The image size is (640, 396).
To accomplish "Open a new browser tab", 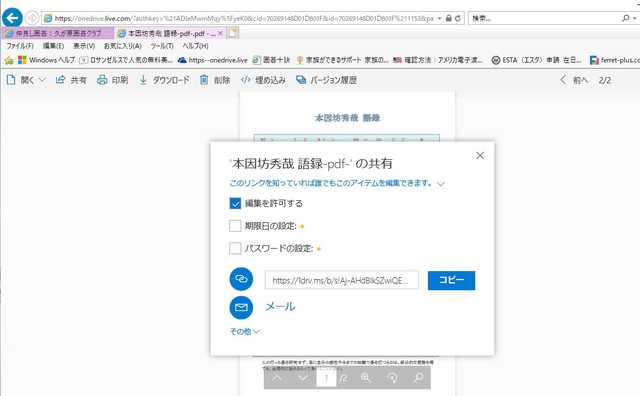I will tap(233, 33).
